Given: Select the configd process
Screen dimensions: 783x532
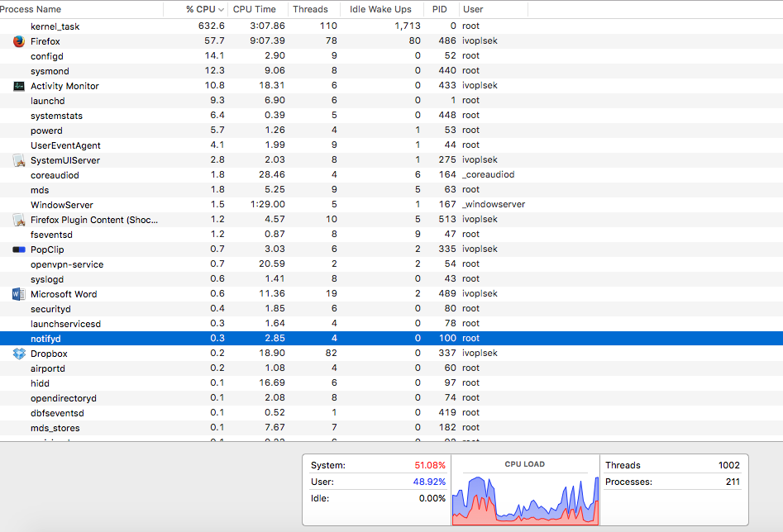Looking at the screenshot, I should [x=47, y=56].
